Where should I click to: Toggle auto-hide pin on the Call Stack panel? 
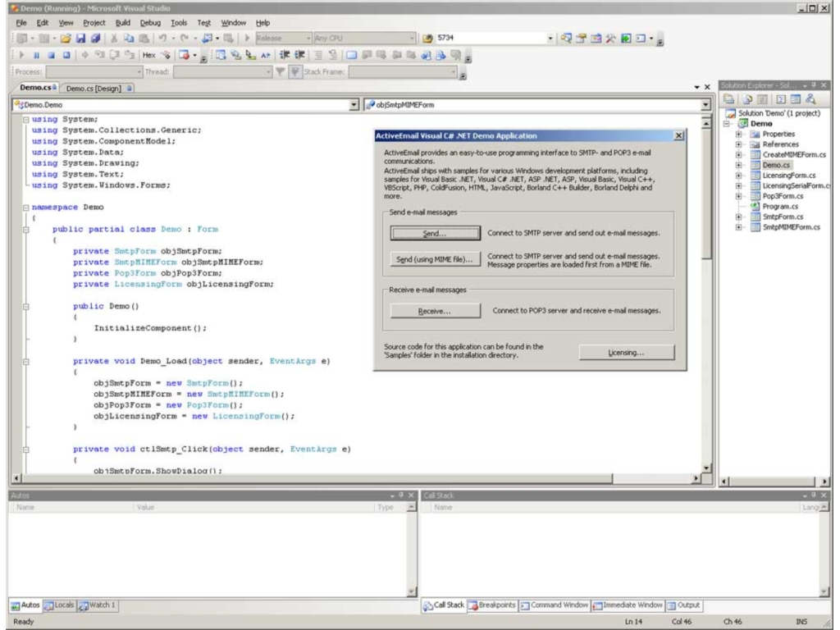coord(813,495)
